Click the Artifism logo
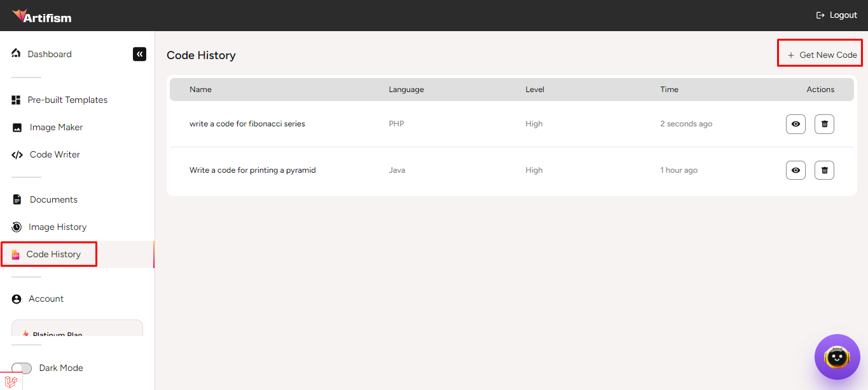The image size is (868, 390). [42, 16]
